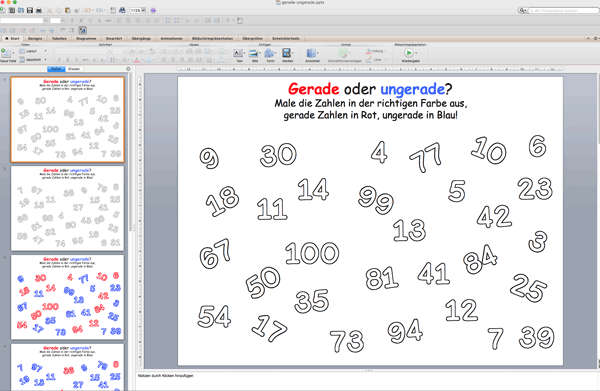Expand the Füllung fill dropdown arrow

(x=385, y=51)
